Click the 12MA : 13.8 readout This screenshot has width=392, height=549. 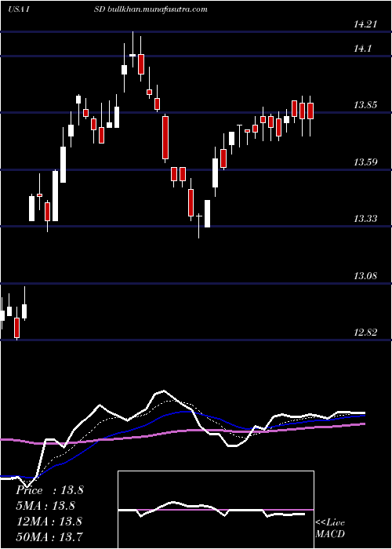pos(49,522)
